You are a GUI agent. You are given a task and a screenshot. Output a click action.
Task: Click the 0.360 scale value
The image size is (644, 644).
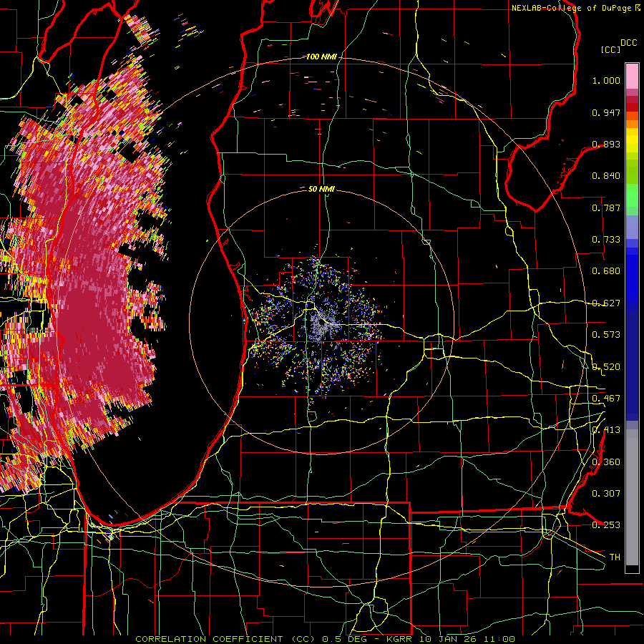(x=606, y=462)
